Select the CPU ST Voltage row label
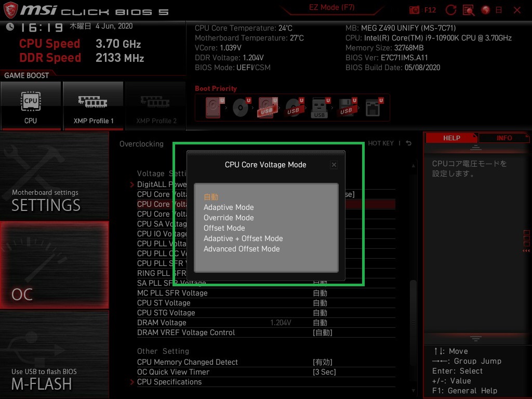Screen dimensions: 532x399 point(164,303)
